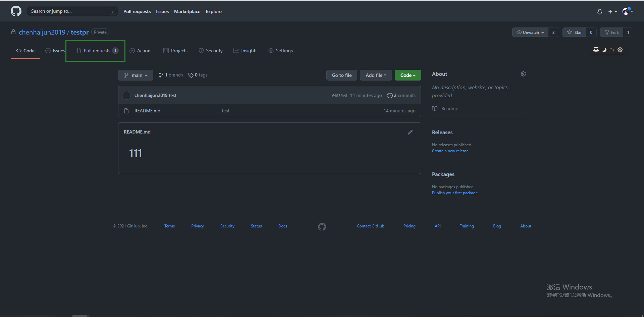Viewport: 644px width, 317px height.
Task: Switch to the Code tab
Action: click(25, 51)
